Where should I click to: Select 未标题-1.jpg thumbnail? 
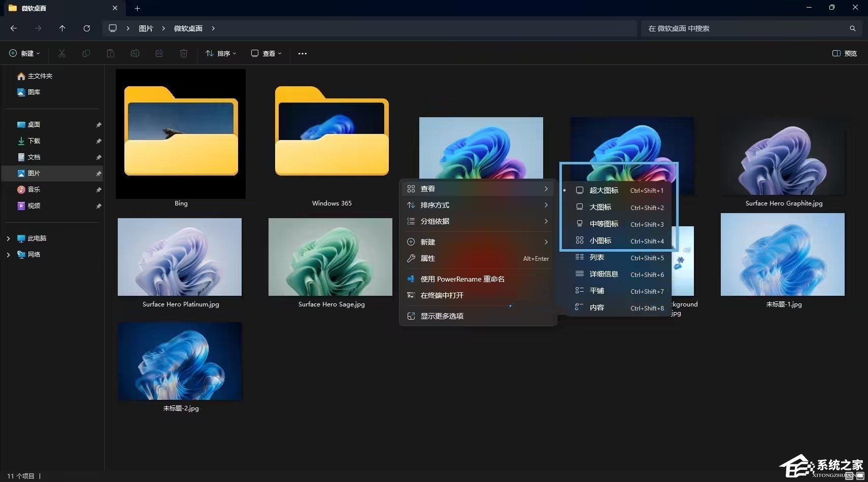pos(783,255)
